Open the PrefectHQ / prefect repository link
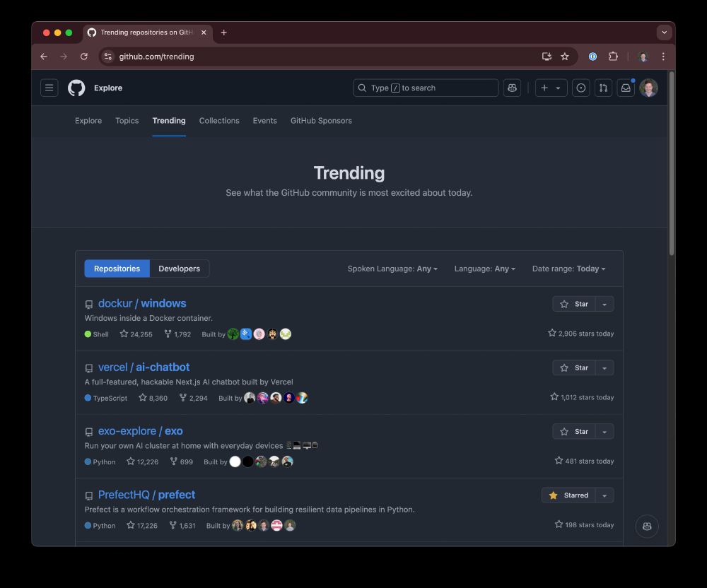The image size is (707, 588). pyautogui.click(x=146, y=495)
